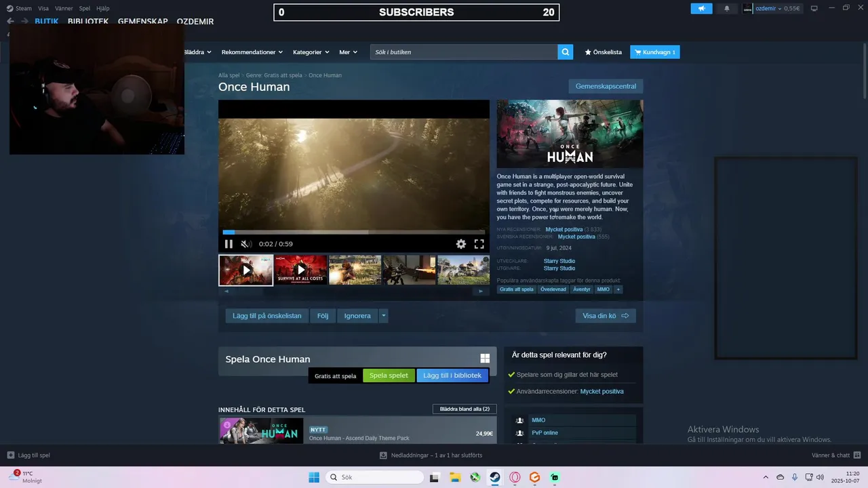868x488 pixels.
Task: Click the MMO feature row
Action: (x=575, y=420)
